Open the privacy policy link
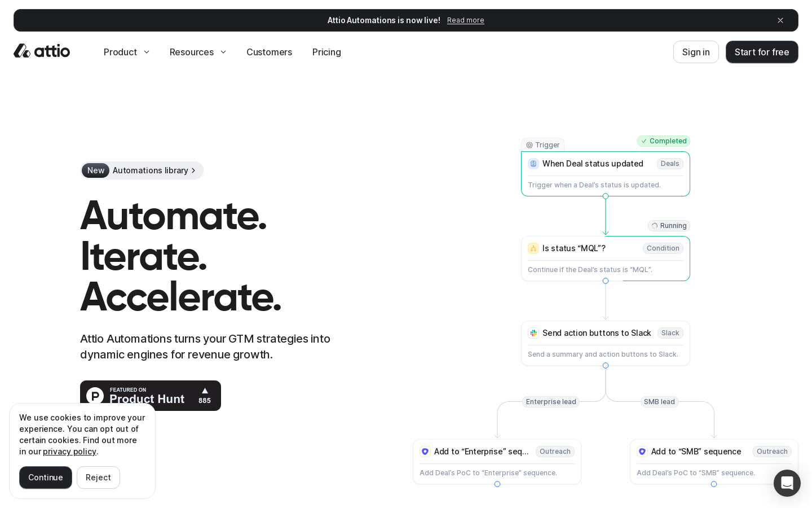 pyautogui.click(x=69, y=452)
